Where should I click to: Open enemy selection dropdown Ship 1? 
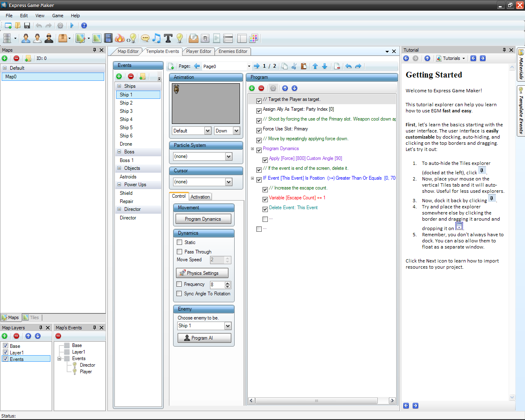pos(228,326)
